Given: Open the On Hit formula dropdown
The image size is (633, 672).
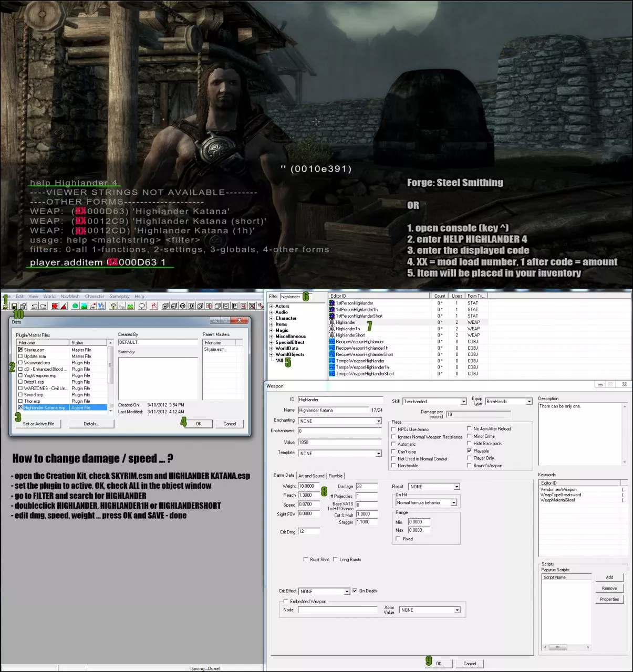Looking at the screenshot, I should tap(454, 503).
